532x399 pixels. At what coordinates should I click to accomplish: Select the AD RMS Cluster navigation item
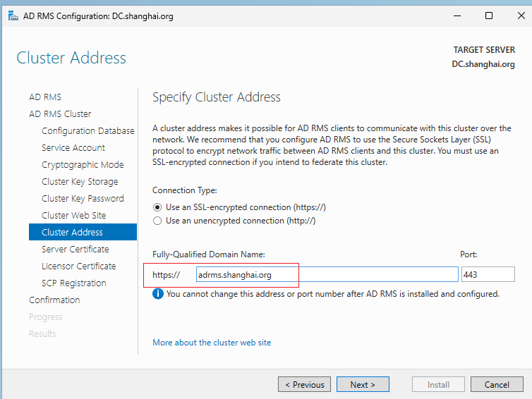point(60,114)
